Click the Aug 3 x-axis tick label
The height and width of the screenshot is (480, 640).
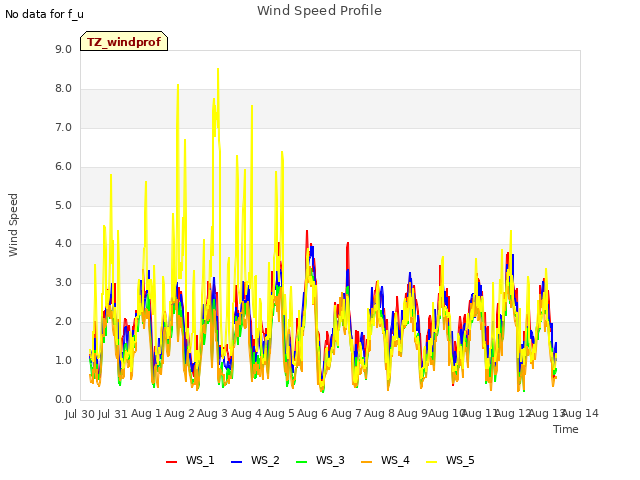[x=212, y=413]
